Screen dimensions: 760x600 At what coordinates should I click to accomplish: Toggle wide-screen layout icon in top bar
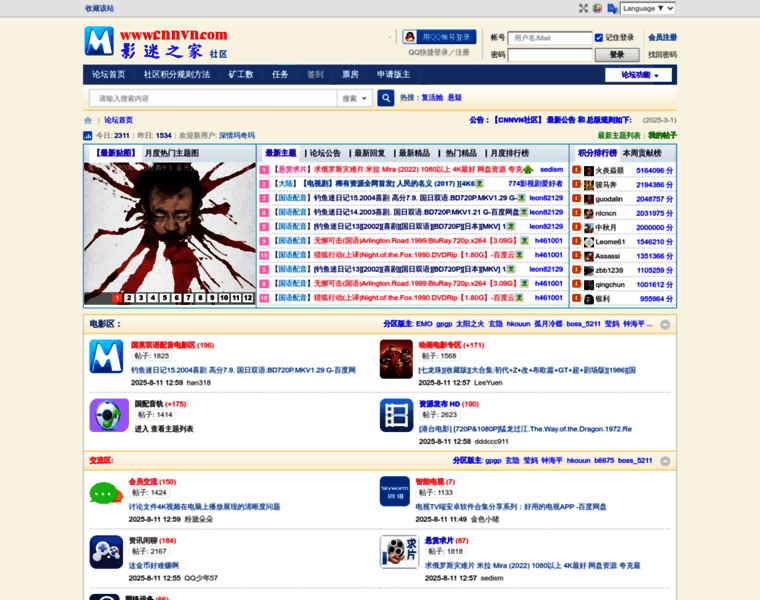[583, 8]
